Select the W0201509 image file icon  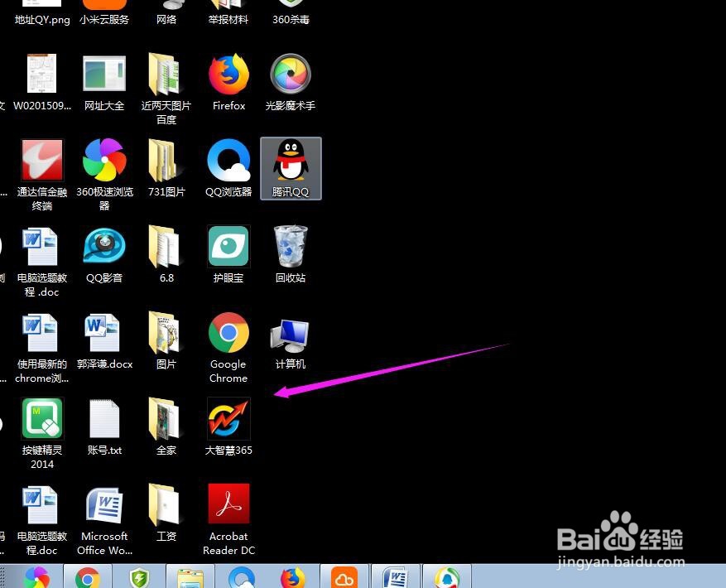41,83
